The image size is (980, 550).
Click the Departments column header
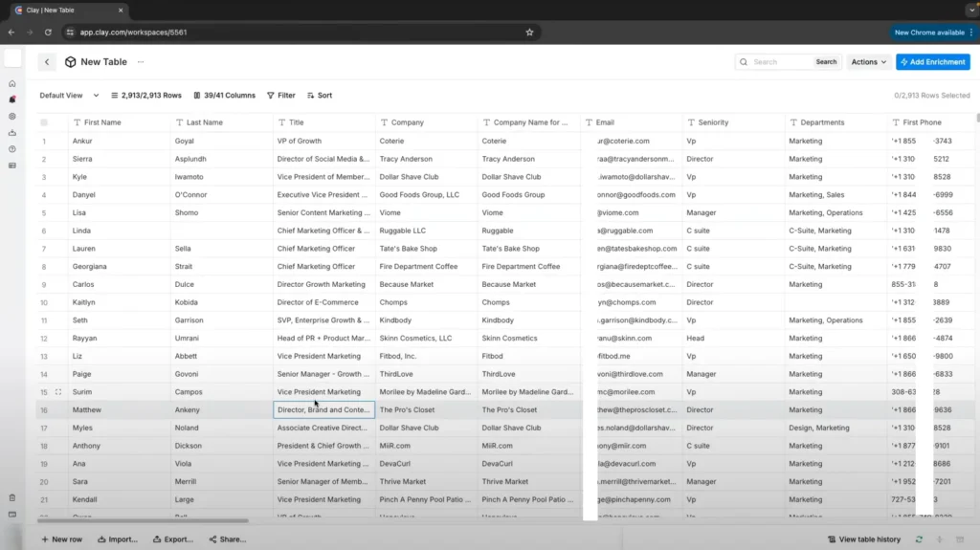click(836, 122)
